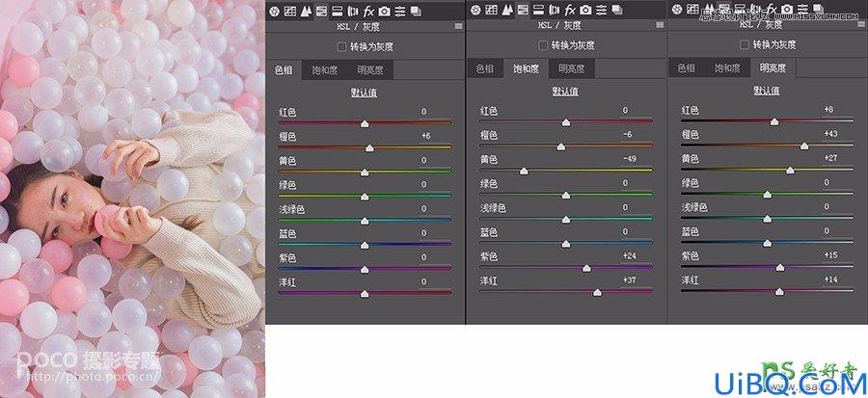Click the 橙色 luminance value field +43

tap(833, 134)
